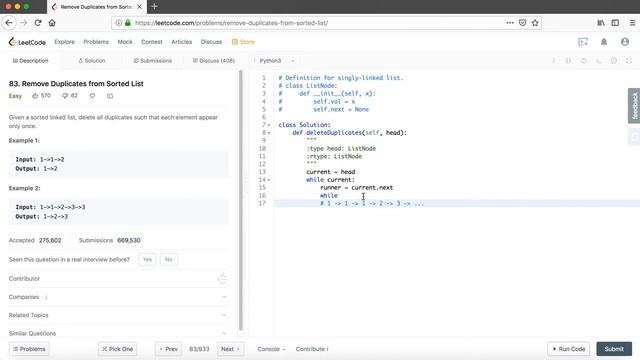Screen dimensions: 640x360
Task: Fold the class Solution code block
Action: coord(269,125)
